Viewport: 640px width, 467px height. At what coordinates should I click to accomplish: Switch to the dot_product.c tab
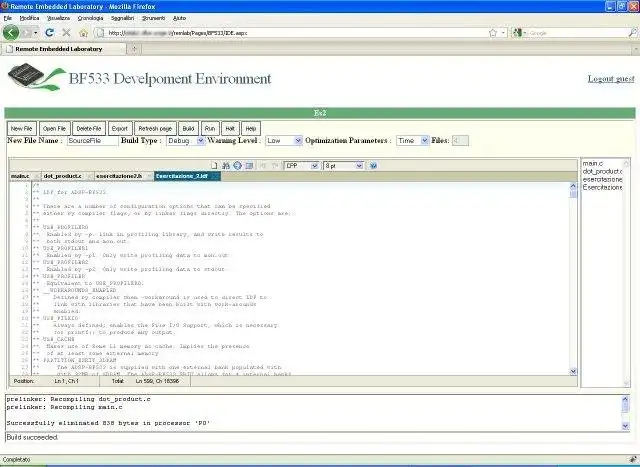click(x=62, y=176)
